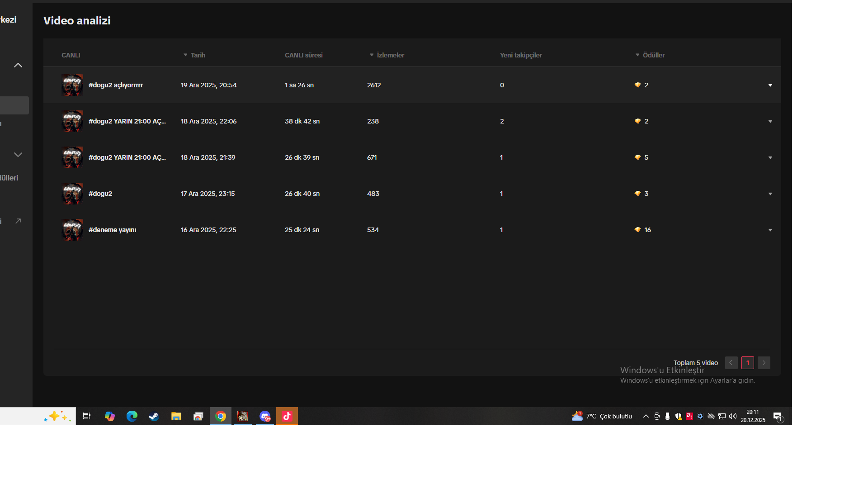Expand the #dogu2 açılıyorrrrr row details arrow
Screen dimensions: 868x503
770,85
